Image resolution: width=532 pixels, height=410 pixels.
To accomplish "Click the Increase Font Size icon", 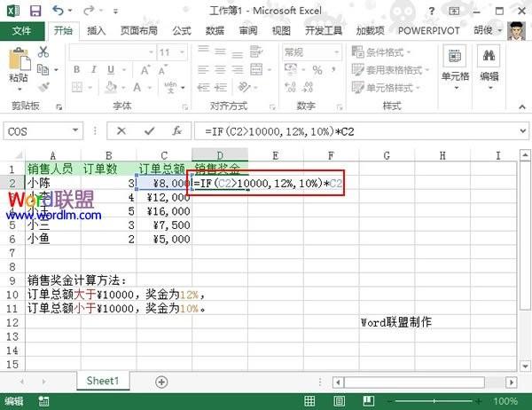I will [145, 70].
